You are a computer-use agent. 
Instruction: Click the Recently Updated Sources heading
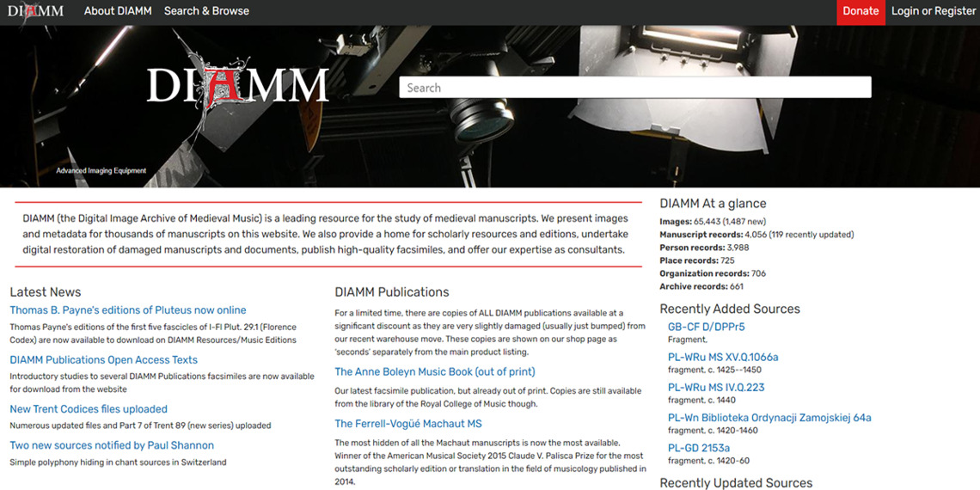pos(736,482)
